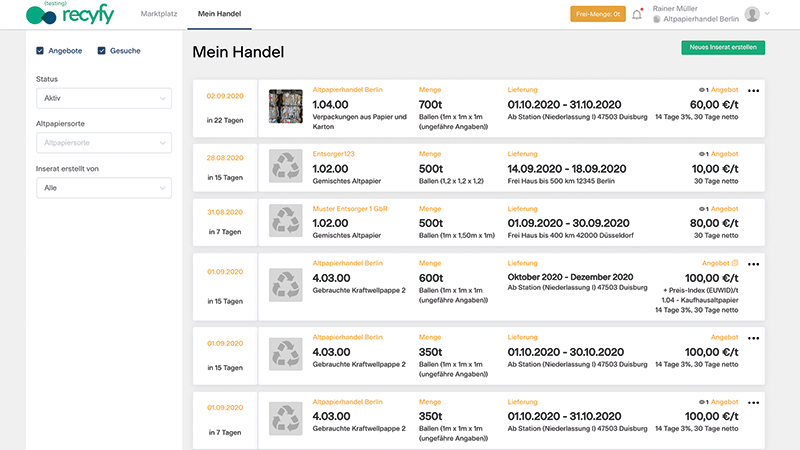Click the copy icon beside Angebot on 600t listing
This screenshot has width=800, height=450.
pyautogui.click(x=735, y=264)
